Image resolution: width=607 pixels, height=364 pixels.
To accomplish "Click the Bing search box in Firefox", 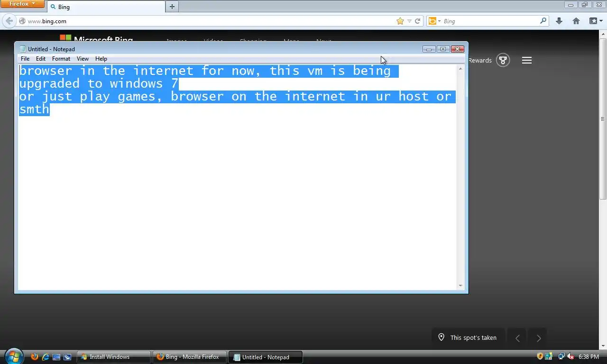I will 491,21.
